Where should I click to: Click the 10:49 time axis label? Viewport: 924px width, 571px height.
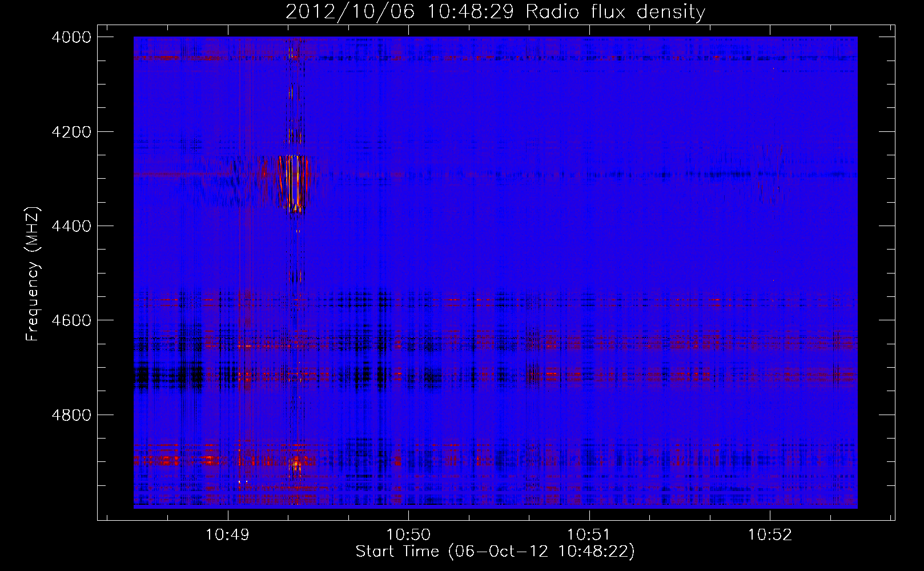228,535
